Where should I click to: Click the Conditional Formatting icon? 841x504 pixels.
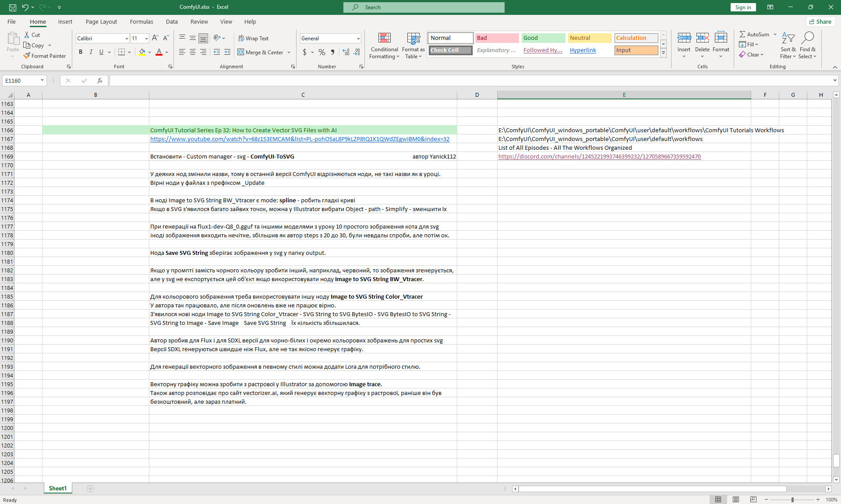point(384,39)
